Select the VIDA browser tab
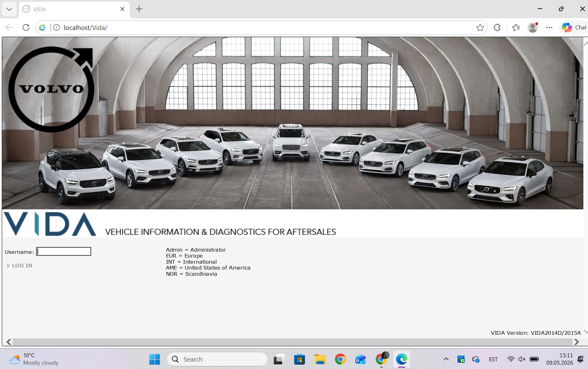The image size is (588, 369). coord(74,9)
